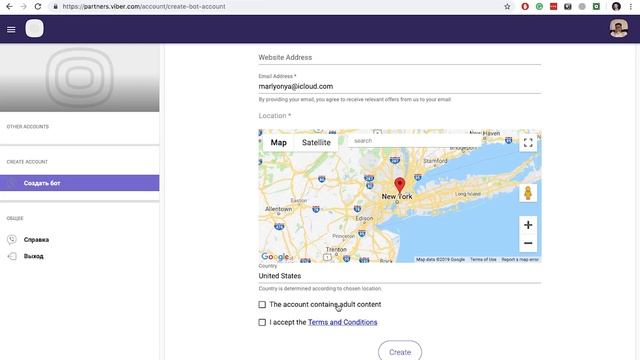Check 'The account contains adult content'
Viewport: 640px width, 360px height.
pos(262,304)
